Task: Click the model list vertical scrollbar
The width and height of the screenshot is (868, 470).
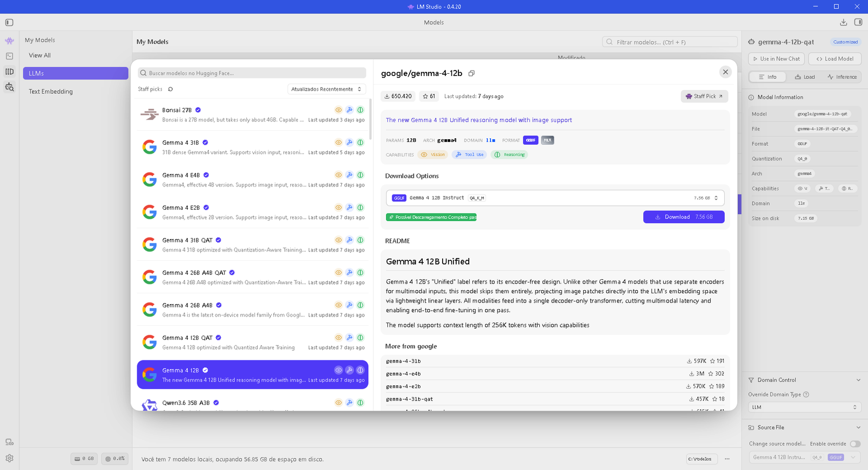Action: pyautogui.click(x=371, y=119)
